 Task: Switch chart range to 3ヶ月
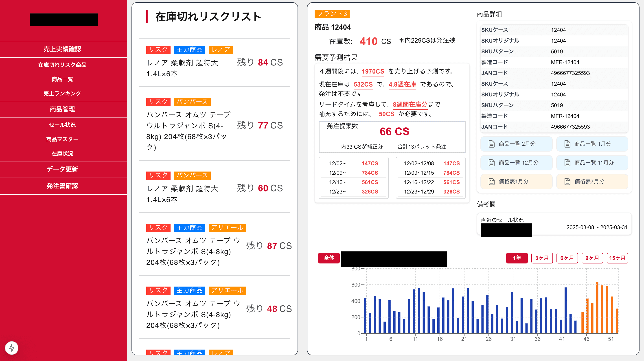(542, 258)
